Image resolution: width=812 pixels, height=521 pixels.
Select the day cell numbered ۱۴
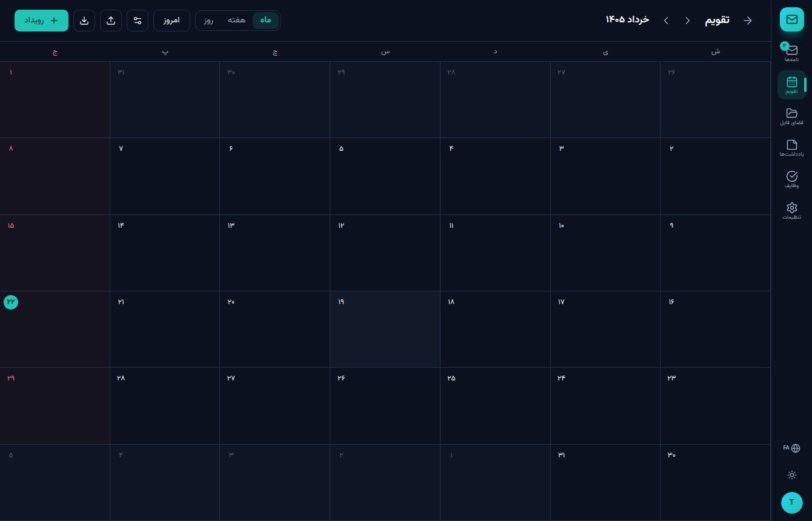[x=165, y=253]
